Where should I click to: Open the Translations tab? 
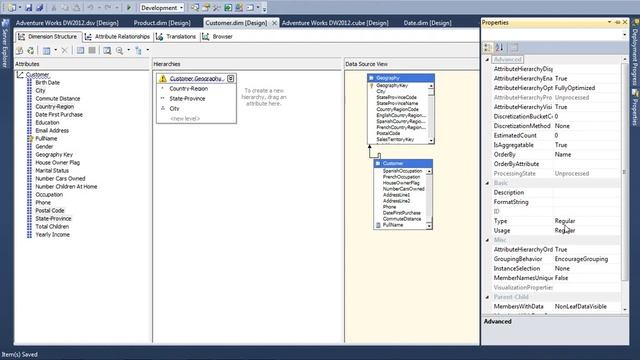176,37
